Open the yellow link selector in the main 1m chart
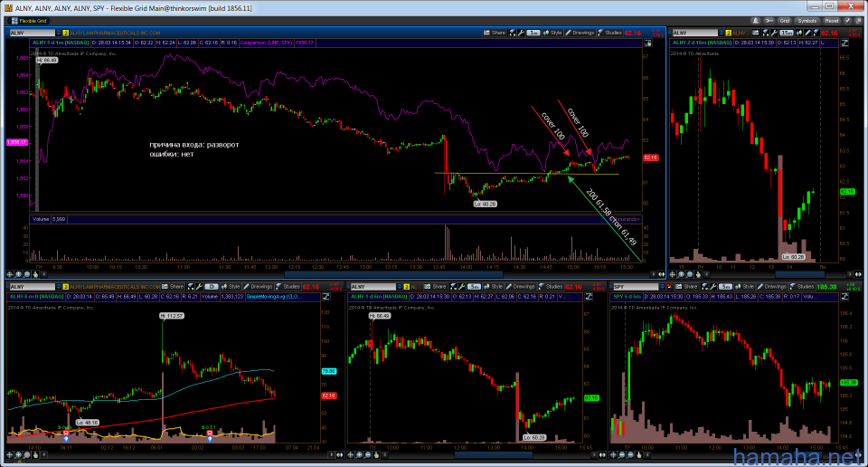 pyautogui.click(x=65, y=33)
